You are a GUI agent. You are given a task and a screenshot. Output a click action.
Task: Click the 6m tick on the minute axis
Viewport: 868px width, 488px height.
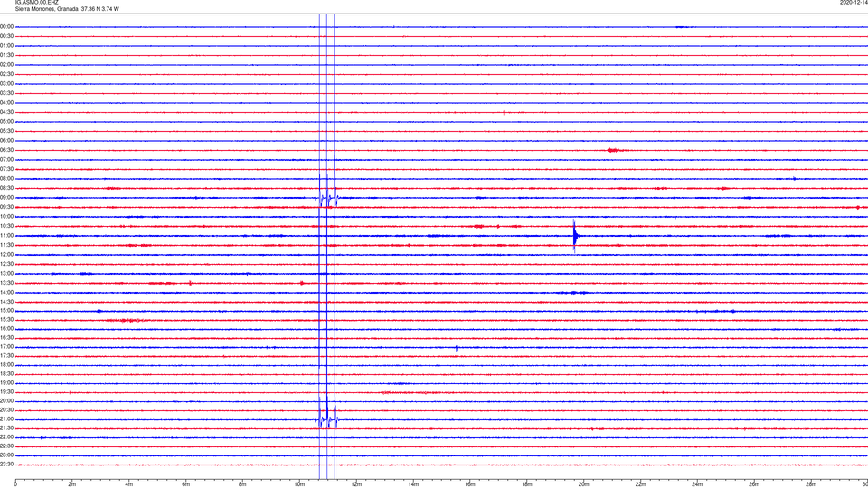coord(186,484)
